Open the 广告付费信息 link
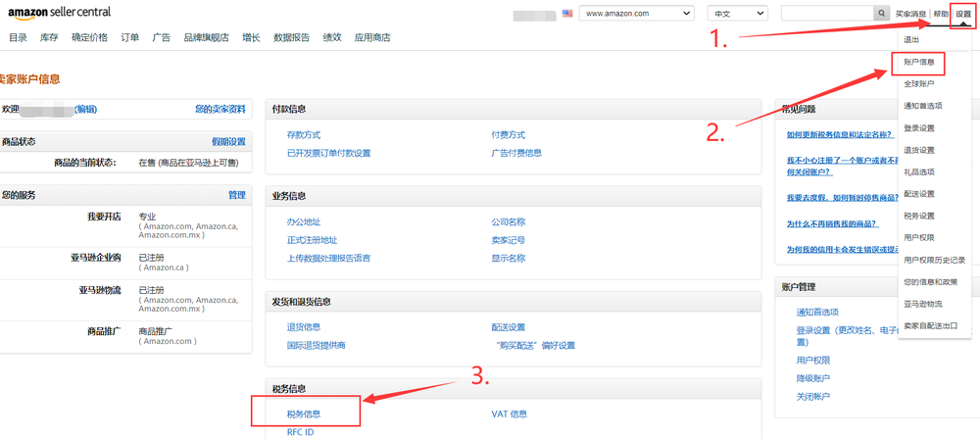980x439 pixels. 516,153
